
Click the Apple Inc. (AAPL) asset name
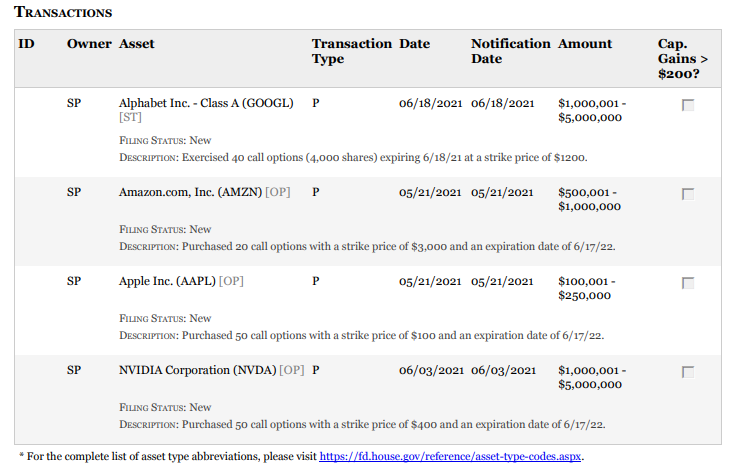(x=167, y=281)
